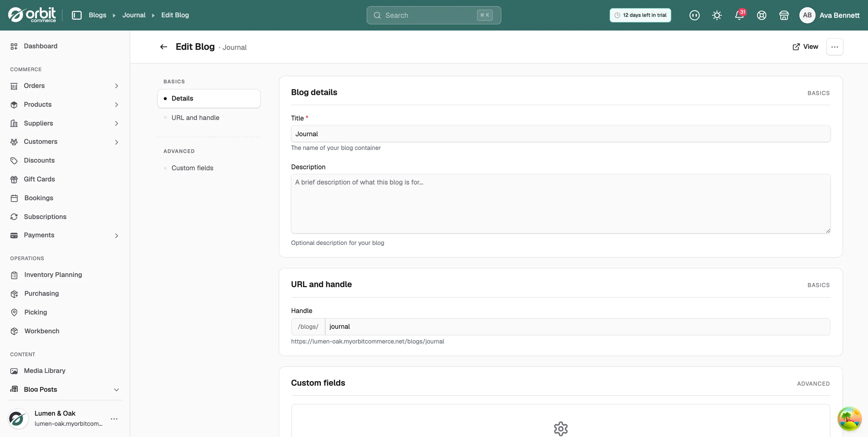Click the Suppliers building icon
868x437 pixels.
coord(14,123)
